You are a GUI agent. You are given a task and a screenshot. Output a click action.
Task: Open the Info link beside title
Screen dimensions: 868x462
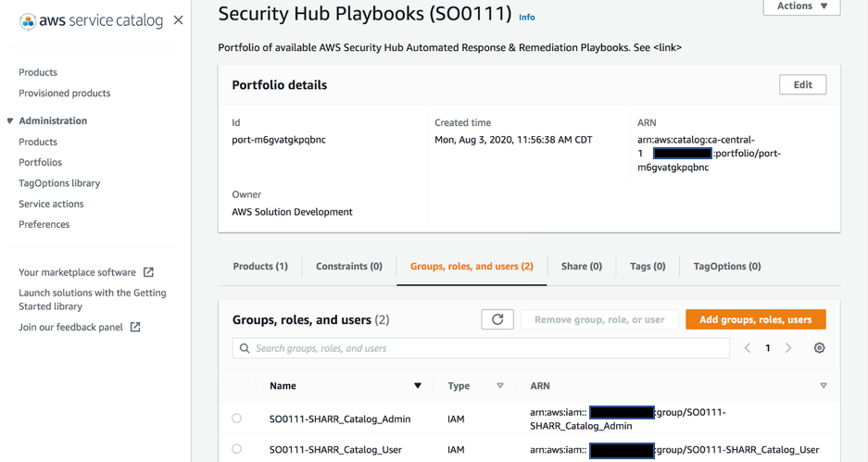(526, 18)
